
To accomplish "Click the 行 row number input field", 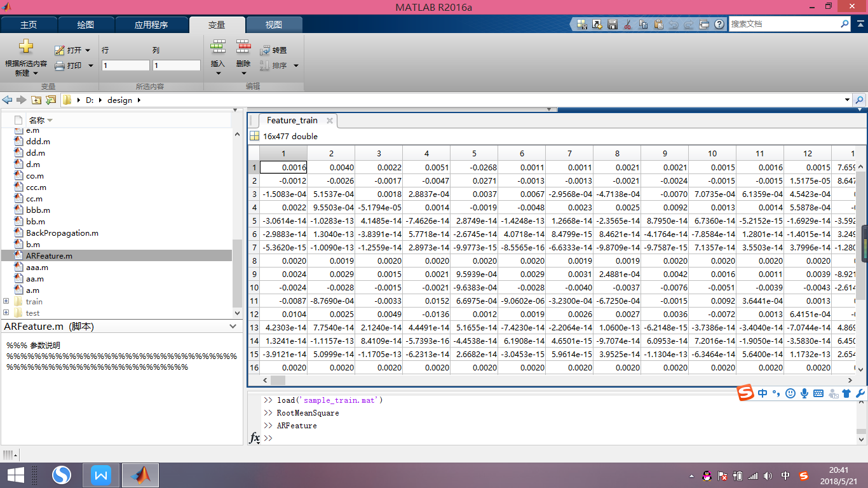I will (125, 65).
